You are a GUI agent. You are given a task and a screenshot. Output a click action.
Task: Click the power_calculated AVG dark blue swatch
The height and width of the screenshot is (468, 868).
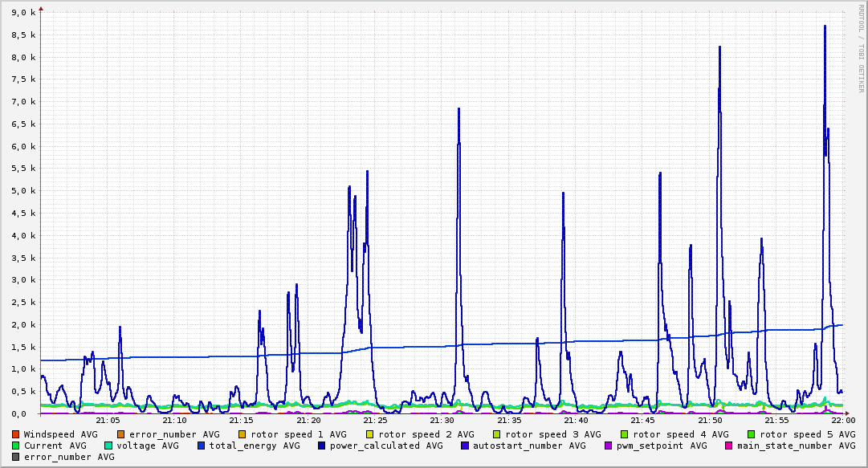(x=322, y=446)
